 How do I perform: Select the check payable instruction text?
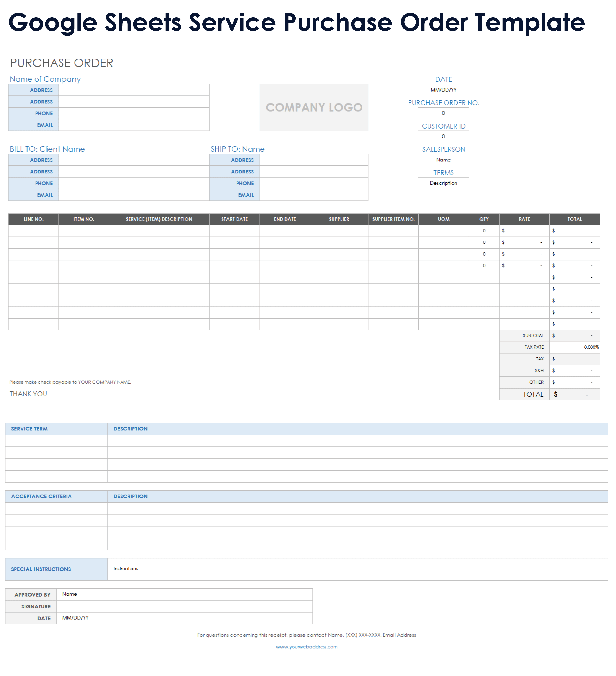tap(70, 382)
